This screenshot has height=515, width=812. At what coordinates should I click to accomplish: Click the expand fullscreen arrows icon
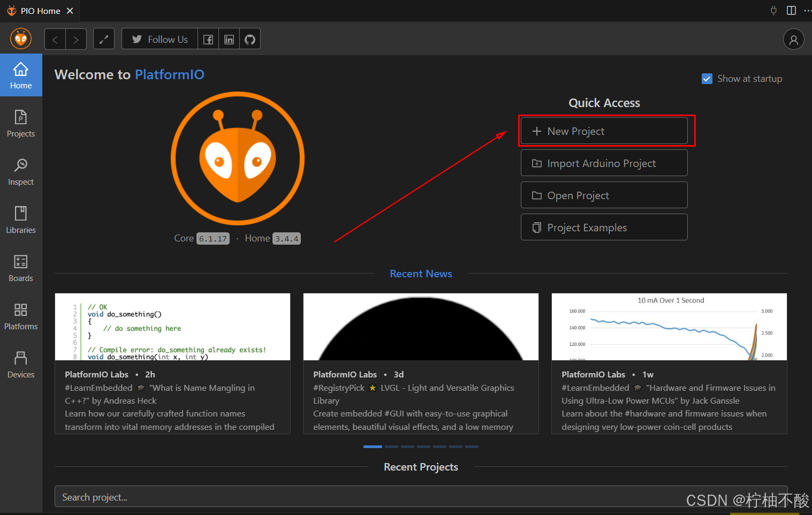point(104,39)
